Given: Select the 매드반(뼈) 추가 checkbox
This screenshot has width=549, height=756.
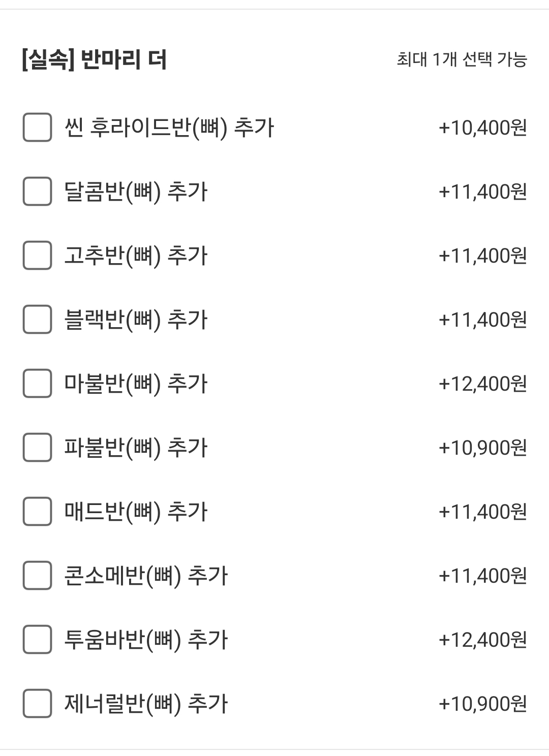Looking at the screenshot, I should [x=37, y=511].
